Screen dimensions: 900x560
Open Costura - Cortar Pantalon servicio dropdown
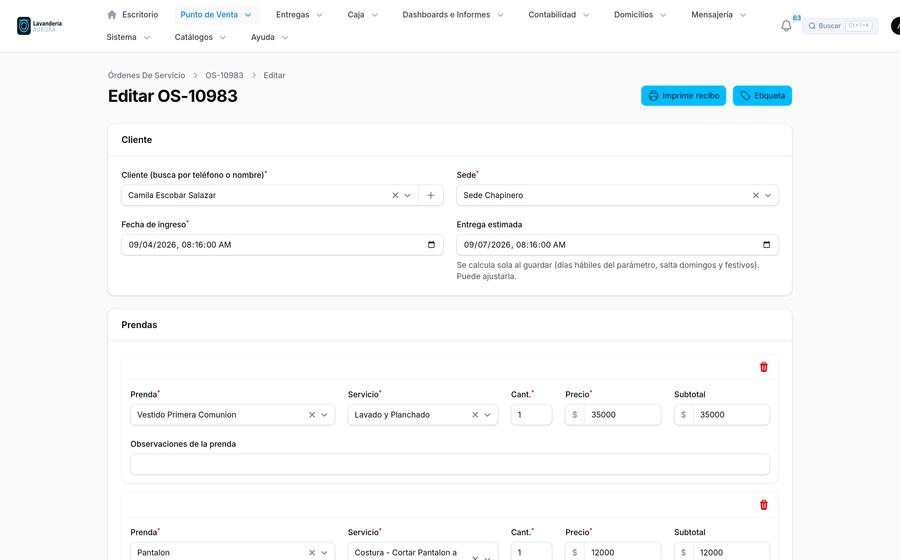point(487,557)
